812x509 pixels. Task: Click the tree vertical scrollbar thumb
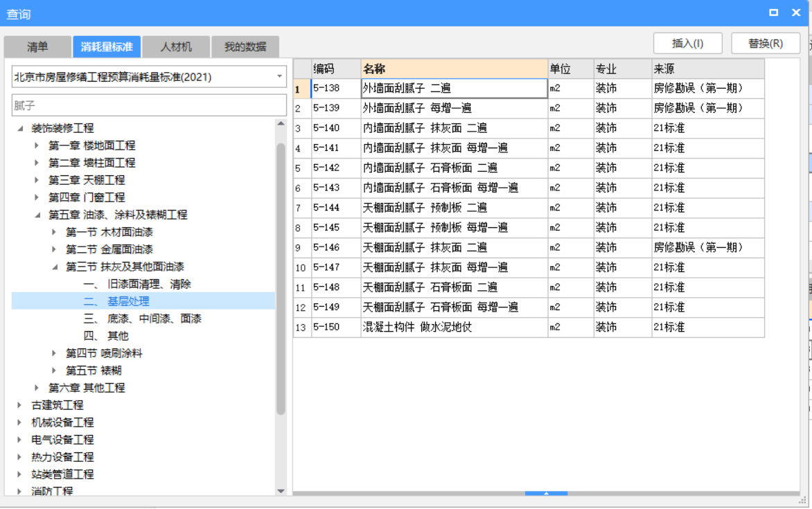tap(281, 278)
